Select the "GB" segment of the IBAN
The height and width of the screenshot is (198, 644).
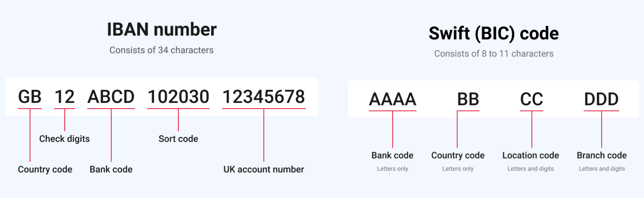[30, 97]
